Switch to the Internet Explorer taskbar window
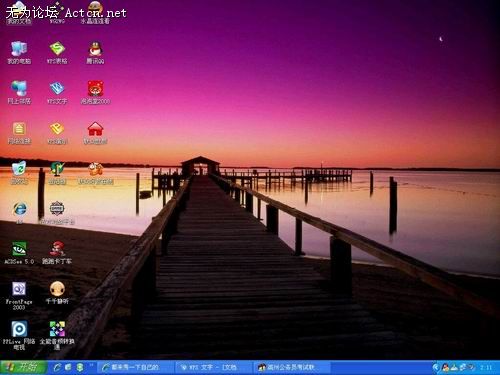This screenshot has height=375, width=500. 135,367
